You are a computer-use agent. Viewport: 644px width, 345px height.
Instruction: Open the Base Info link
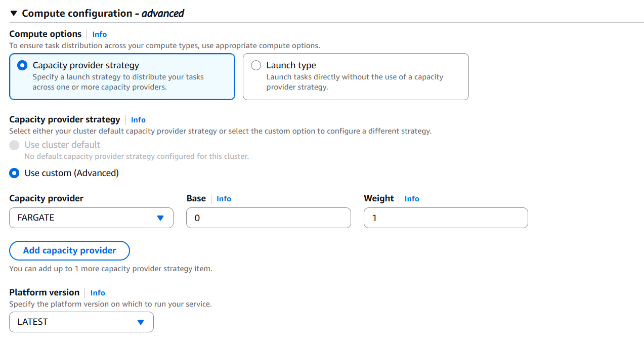tap(224, 198)
